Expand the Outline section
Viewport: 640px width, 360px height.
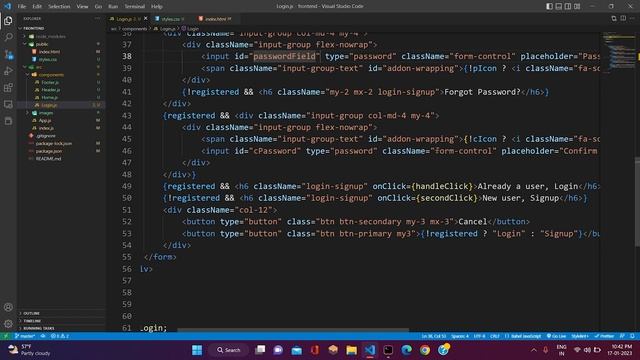31,313
